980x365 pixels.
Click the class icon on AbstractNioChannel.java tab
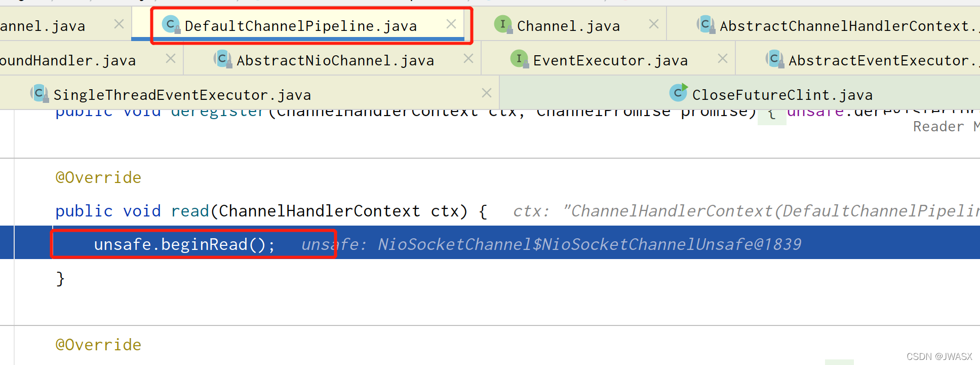(222, 59)
